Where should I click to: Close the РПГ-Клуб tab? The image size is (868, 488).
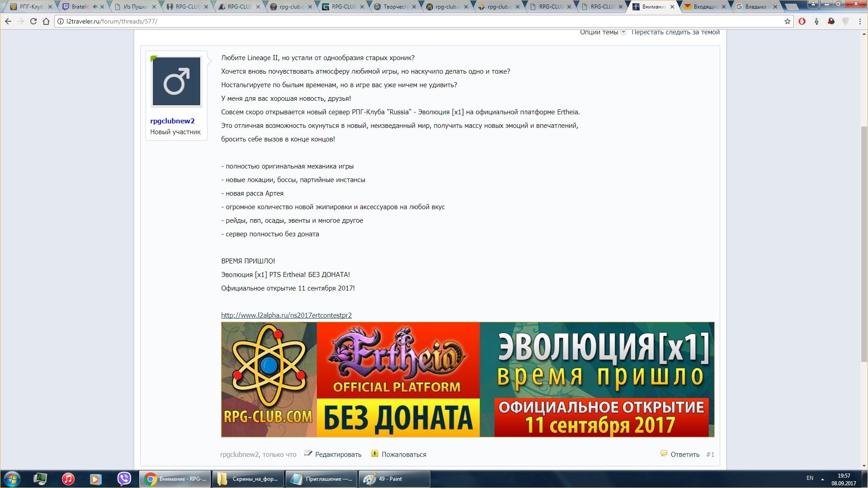coord(50,7)
